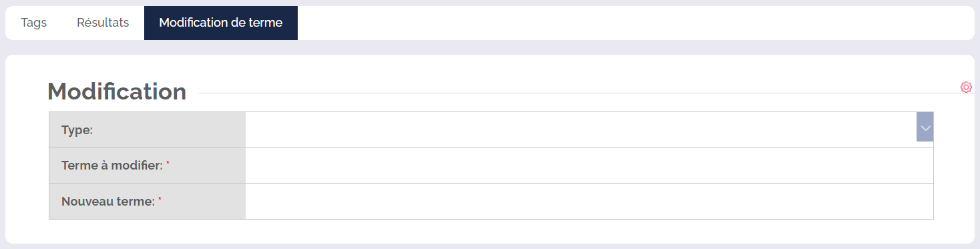980x249 pixels.
Task: Click the divider line beside Modification heading
Action: pyautogui.click(x=578, y=93)
